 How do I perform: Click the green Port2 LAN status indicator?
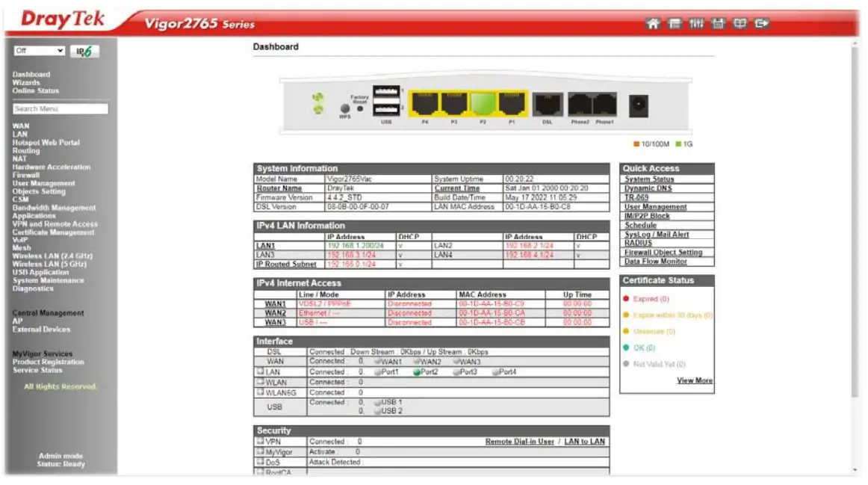418,371
